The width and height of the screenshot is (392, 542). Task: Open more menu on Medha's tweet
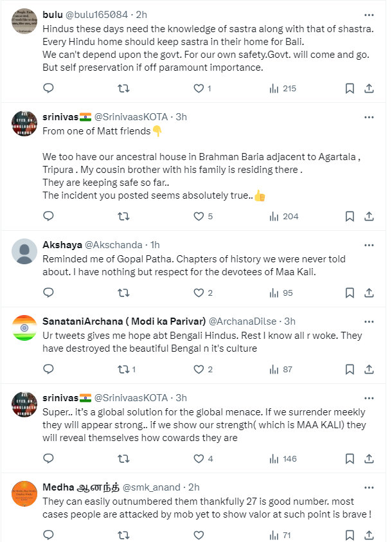click(369, 487)
